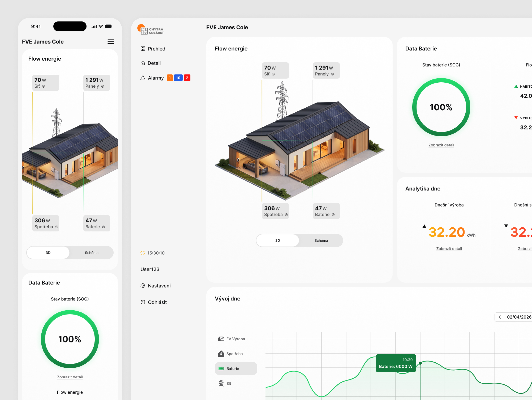Click the red alarm badge showing 2
The width and height of the screenshot is (532, 400).
click(x=187, y=78)
